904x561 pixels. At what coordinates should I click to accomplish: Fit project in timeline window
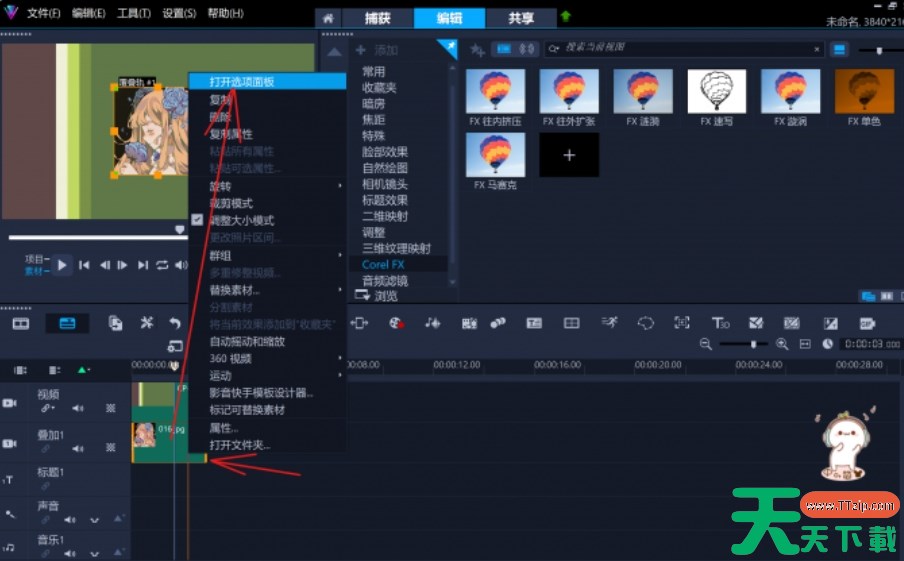pos(805,344)
